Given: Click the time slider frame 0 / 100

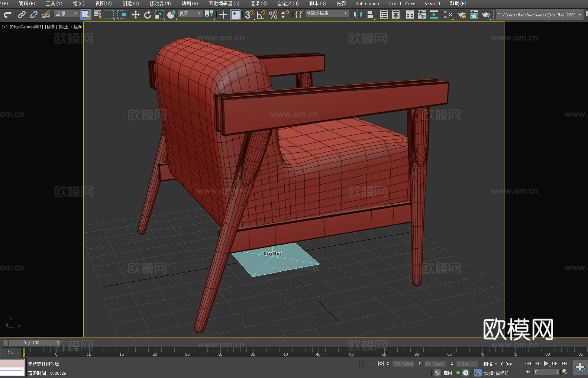Looking at the screenshot, I should tap(32, 343).
